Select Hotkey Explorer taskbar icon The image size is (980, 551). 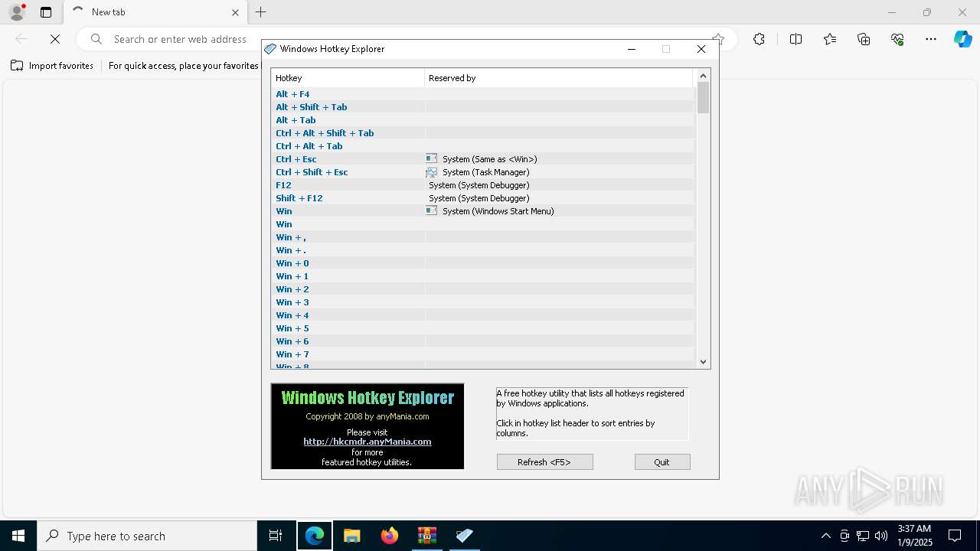[x=464, y=536]
